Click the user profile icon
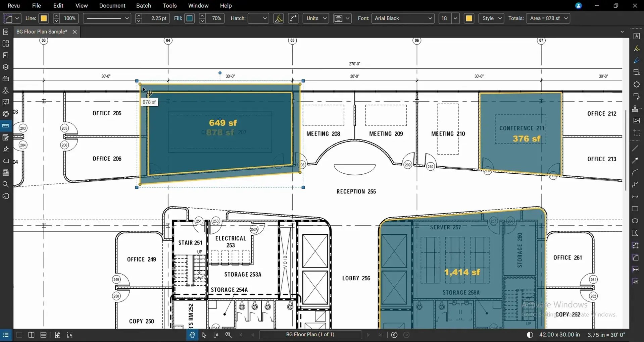Viewport: 644px width, 342px height. [578, 6]
